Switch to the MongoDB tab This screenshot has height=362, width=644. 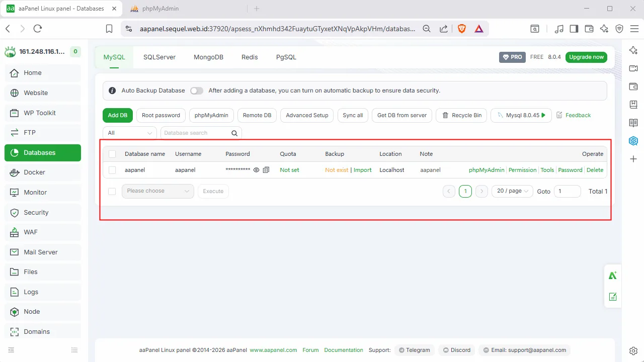[208, 57]
